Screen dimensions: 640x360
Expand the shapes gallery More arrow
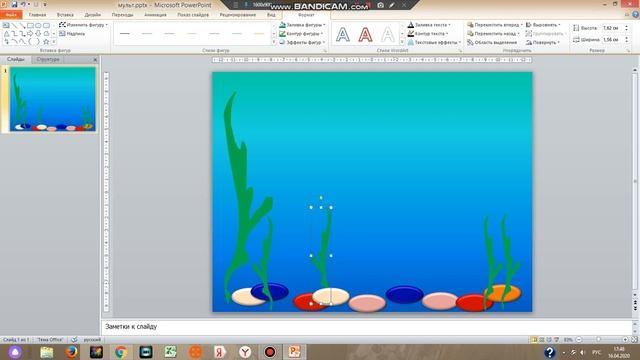tap(53, 42)
